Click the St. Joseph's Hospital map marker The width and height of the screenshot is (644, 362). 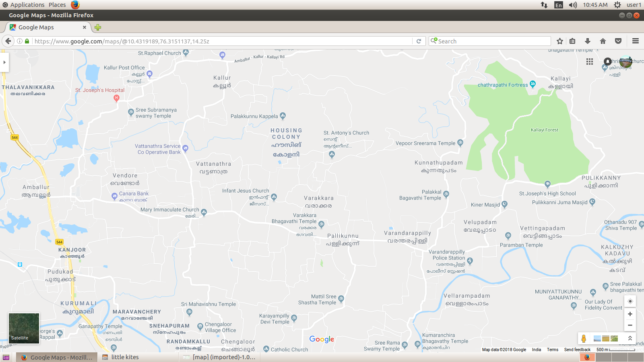point(116,98)
